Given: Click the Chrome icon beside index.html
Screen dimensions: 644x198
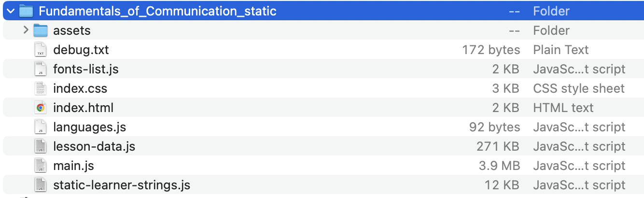Looking at the screenshot, I should pos(41,108).
